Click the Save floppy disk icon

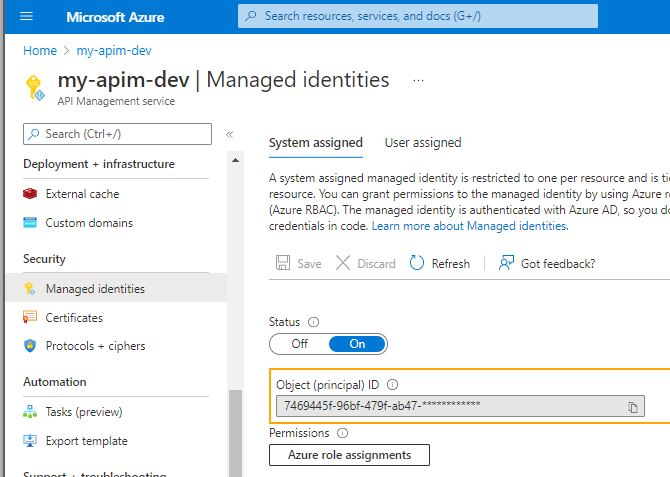tap(283, 263)
